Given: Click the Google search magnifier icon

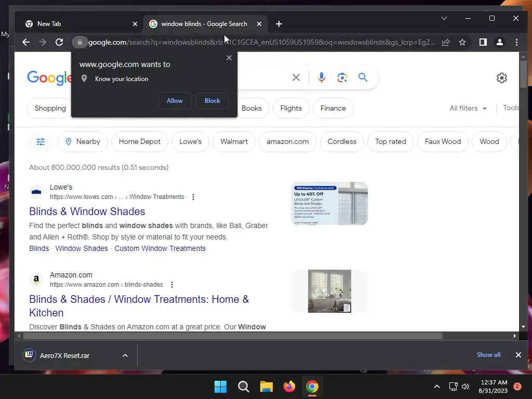Looking at the screenshot, I should [363, 77].
